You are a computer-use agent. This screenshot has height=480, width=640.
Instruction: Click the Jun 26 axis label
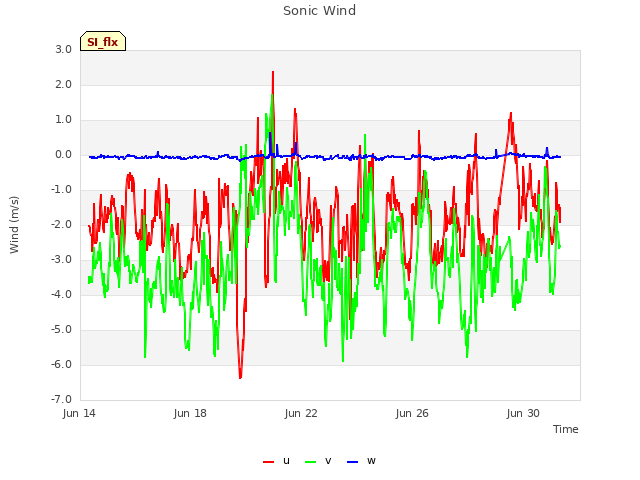(412, 413)
